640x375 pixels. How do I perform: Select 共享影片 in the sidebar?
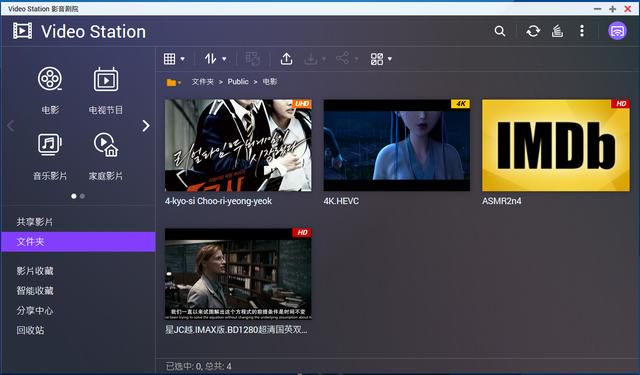point(78,222)
